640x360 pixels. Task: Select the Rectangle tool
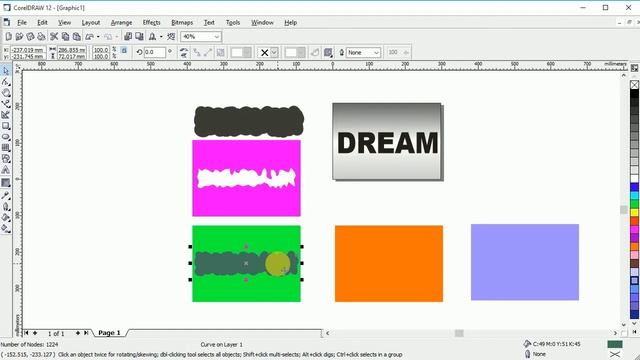6,126
